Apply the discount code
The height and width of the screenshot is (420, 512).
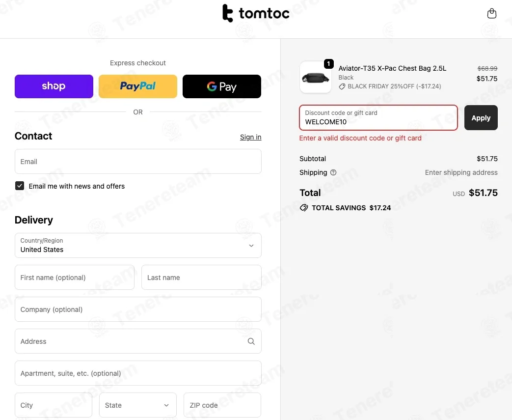pyautogui.click(x=481, y=118)
